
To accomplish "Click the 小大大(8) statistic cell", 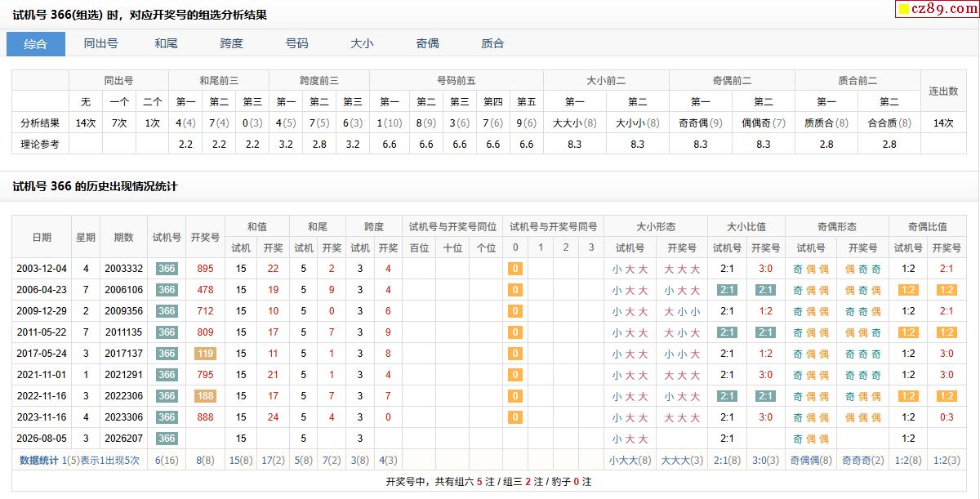I will pyautogui.click(x=630, y=460).
